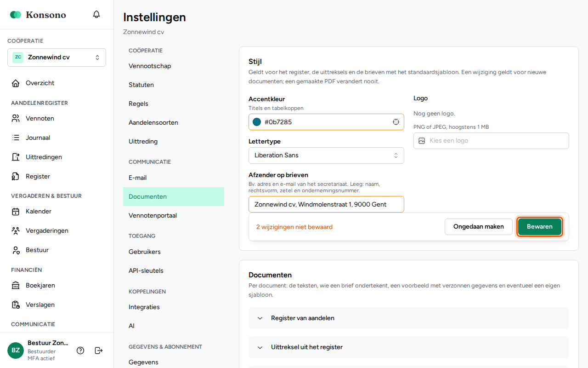Click Ongedaan maken button
Screen dimensions: 588x368
(x=479, y=227)
